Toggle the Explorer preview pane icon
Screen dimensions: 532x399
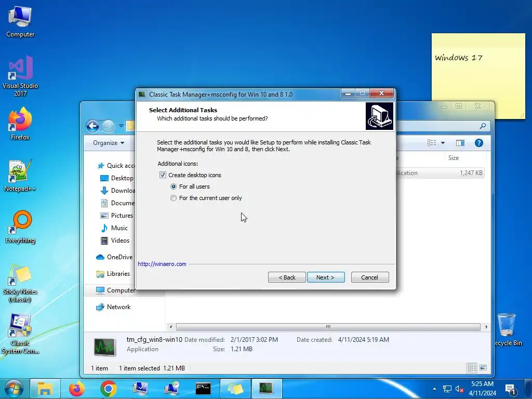460,143
